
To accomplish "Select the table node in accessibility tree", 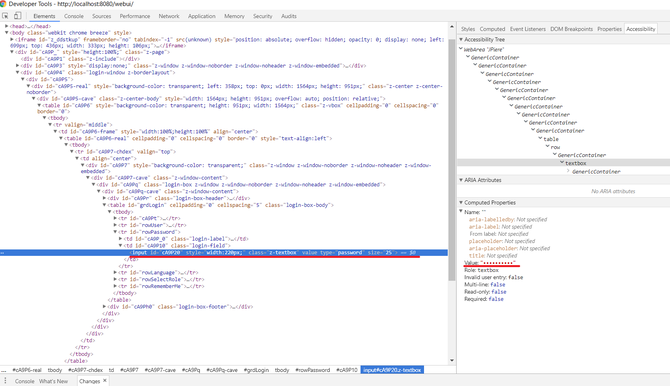I will (x=551, y=139).
